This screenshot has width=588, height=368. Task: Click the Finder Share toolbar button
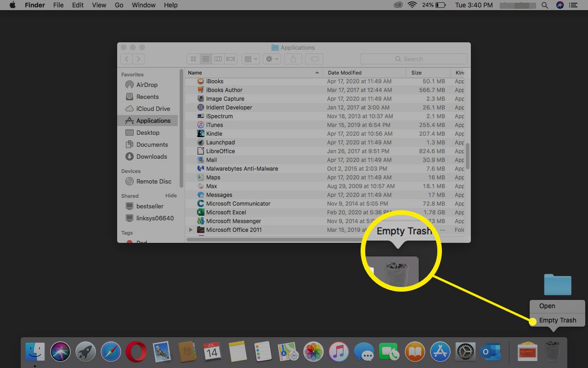click(x=293, y=59)
